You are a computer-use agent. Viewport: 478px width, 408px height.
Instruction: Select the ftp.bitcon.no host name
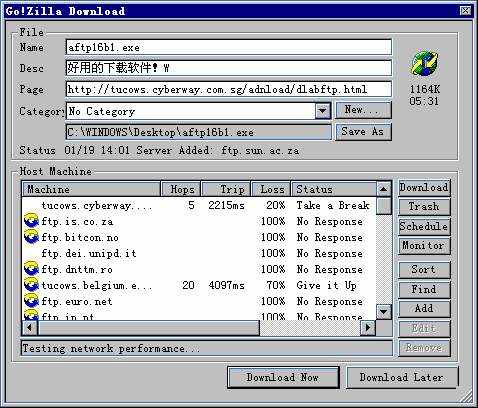tap(80, 237)
